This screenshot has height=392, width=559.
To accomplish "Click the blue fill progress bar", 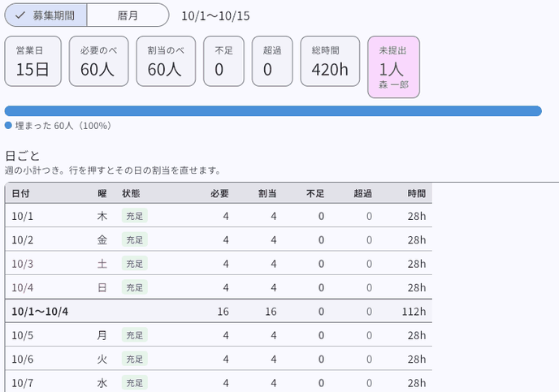I will point(273,110).
